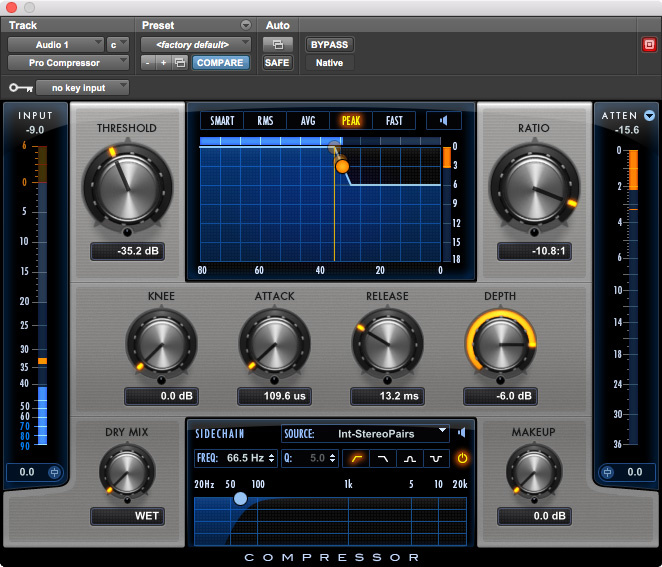Select the band-pass sidechain filter shape
Image resolution: width=662 pixels, height=567 pixels.
[x=410, y=458]
